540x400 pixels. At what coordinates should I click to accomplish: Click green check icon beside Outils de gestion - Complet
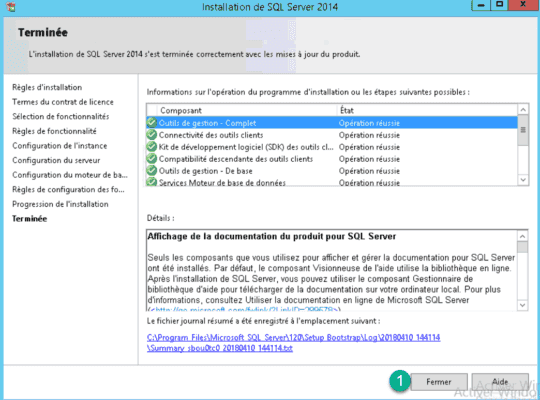point(152,123)
